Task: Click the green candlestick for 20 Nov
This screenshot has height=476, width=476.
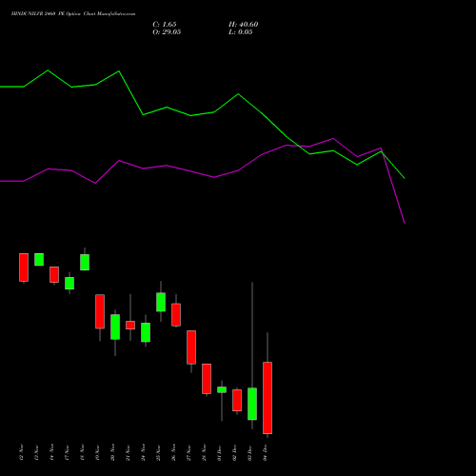Action: (115, 327)
